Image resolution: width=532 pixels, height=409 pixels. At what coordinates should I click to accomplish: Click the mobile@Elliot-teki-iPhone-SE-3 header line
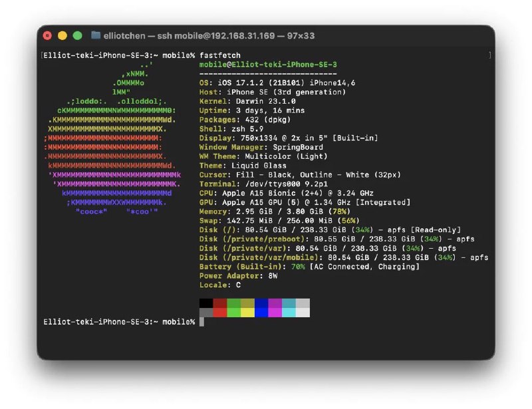click(268, 65)
